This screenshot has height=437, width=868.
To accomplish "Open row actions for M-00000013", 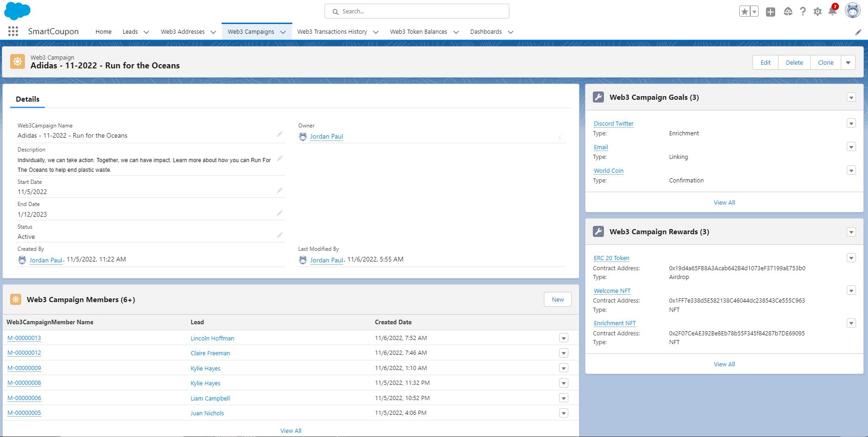I will point(564,338).
